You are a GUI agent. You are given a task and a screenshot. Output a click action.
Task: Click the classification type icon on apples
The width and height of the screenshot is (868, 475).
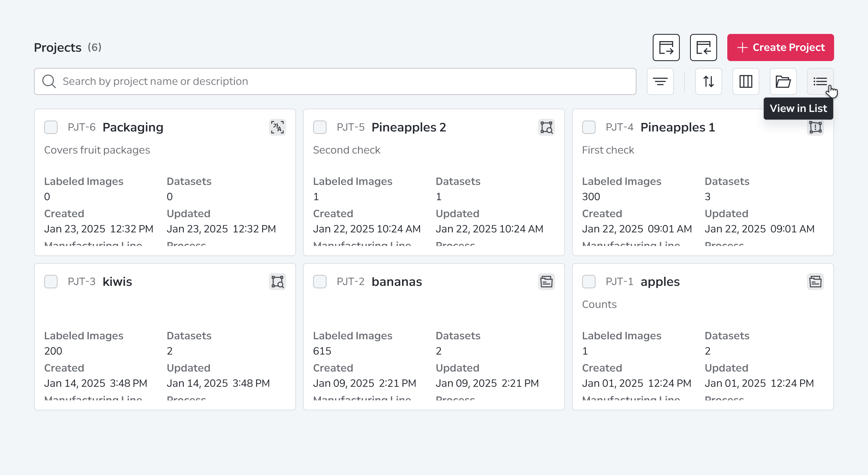[815, 282]
